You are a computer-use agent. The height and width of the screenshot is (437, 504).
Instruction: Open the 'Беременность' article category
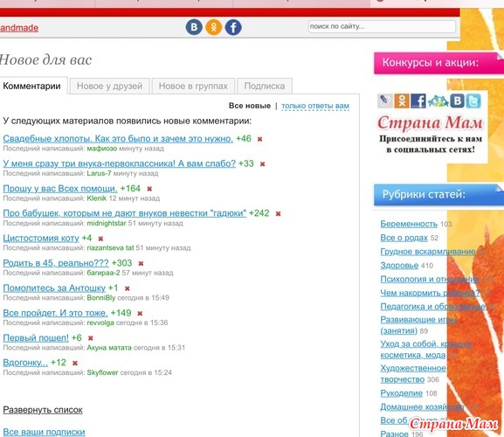point(409,224)
